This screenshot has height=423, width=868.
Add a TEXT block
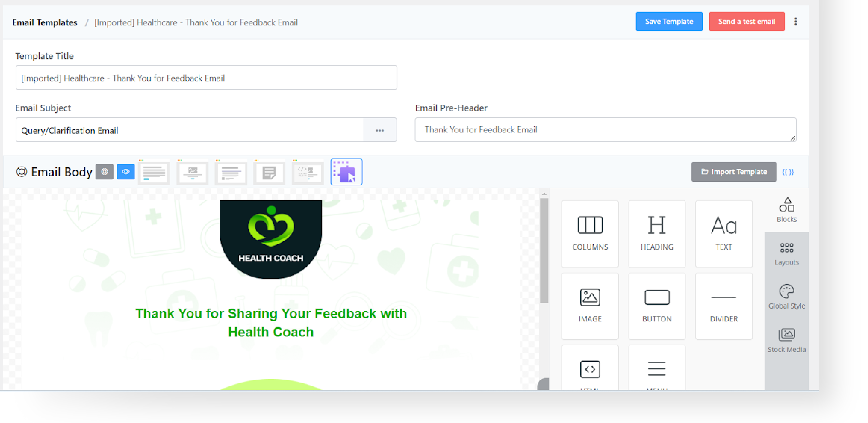tap(723, 234)
